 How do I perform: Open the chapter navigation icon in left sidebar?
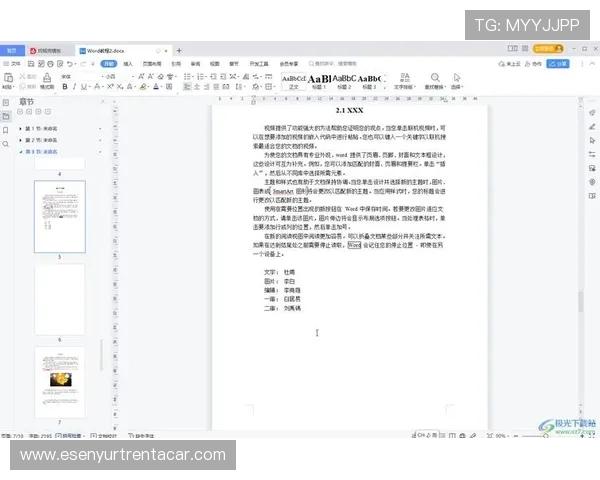6,116
